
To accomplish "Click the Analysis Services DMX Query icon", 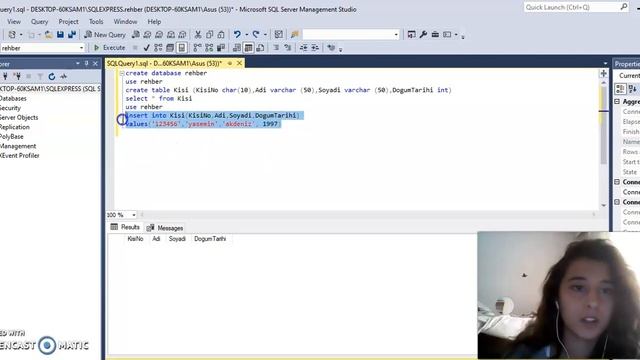I will pos(159,35).
